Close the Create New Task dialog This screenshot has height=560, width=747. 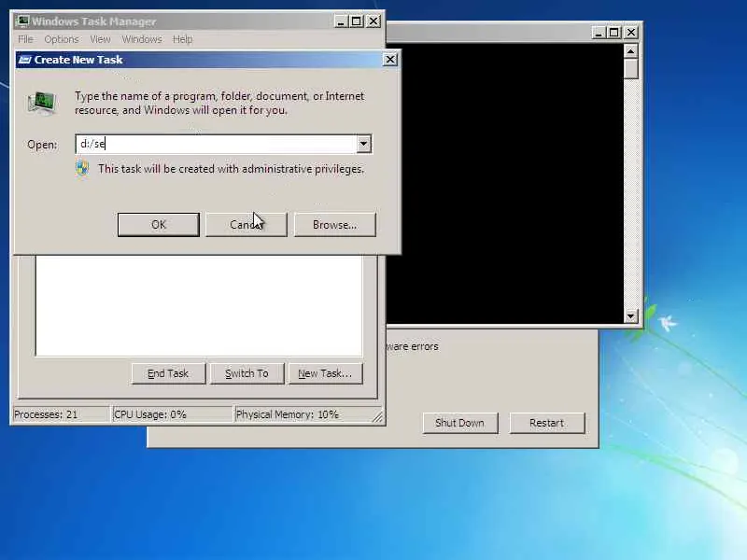390,60
